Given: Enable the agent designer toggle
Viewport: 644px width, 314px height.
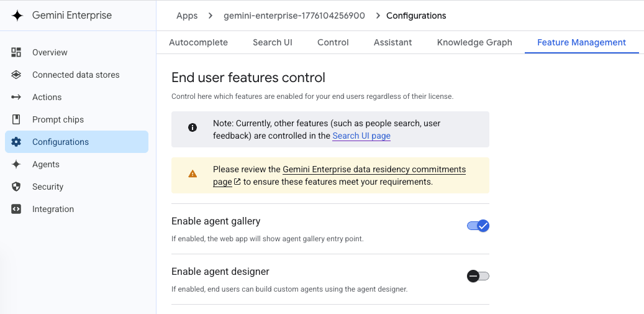Looking at the screenshot, I should 478,276.
